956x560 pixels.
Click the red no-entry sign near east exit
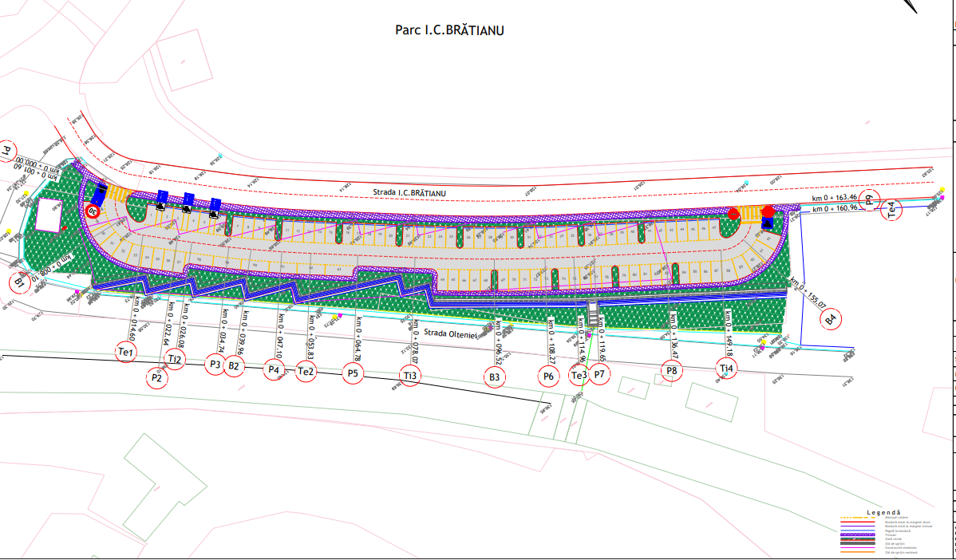734,214
